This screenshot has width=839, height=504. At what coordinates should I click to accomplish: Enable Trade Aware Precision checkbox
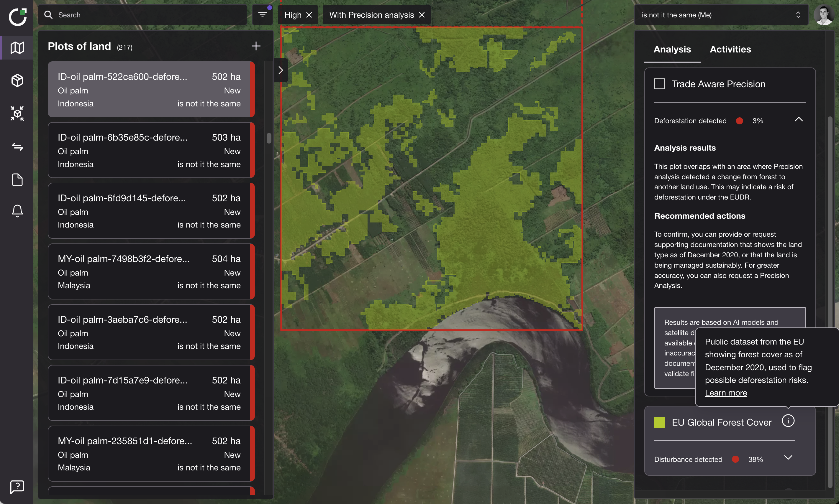[x=659, y=84]
